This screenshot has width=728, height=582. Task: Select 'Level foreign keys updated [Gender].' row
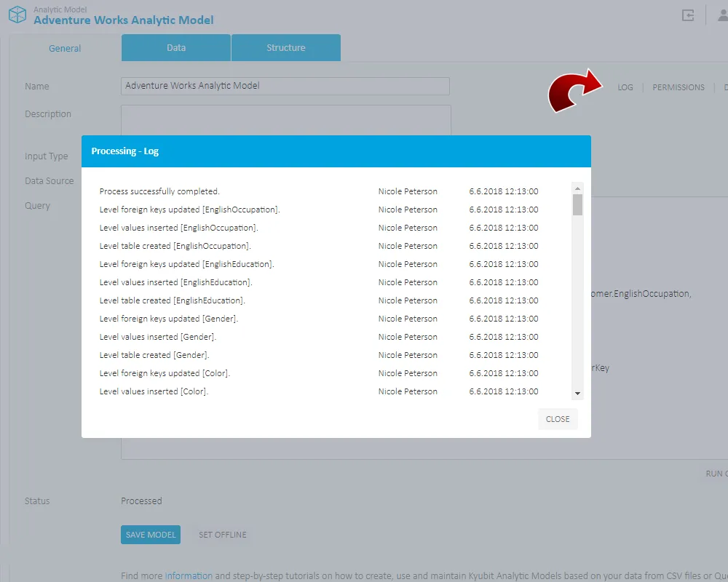pyautogui.click(x=319, y=319)
